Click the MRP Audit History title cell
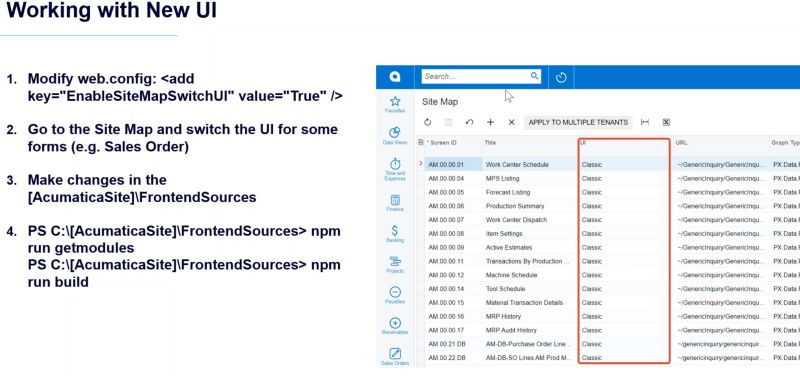This screenshot has height=376, width=800. (x=530, y=330)
